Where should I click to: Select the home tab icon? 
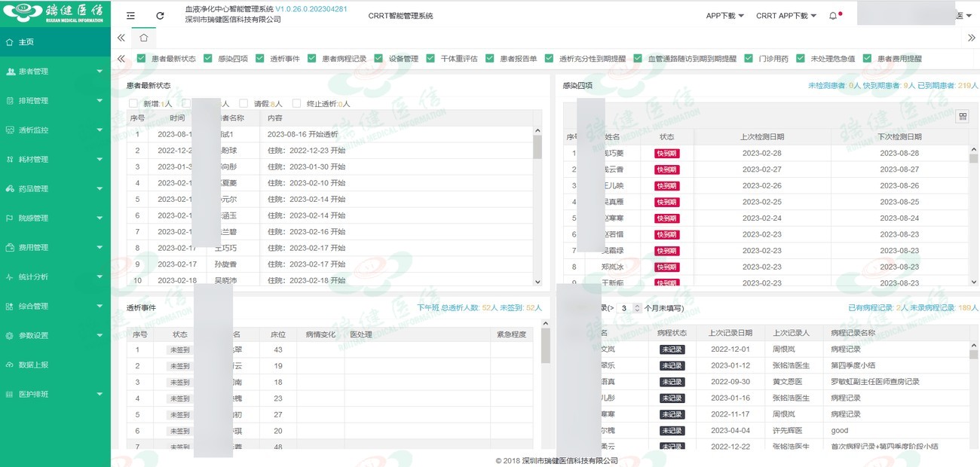tap(143, 38)
